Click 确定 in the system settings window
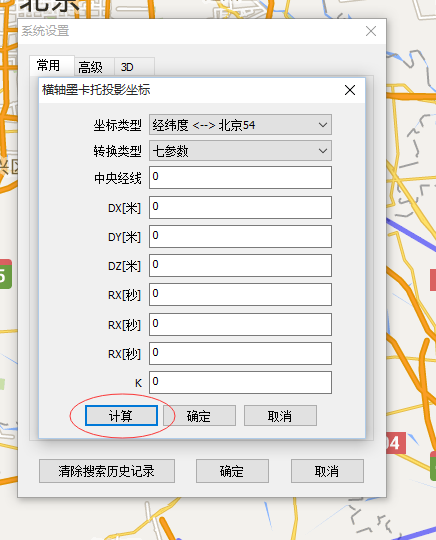 pyautogui.click(x=232, y=471)
